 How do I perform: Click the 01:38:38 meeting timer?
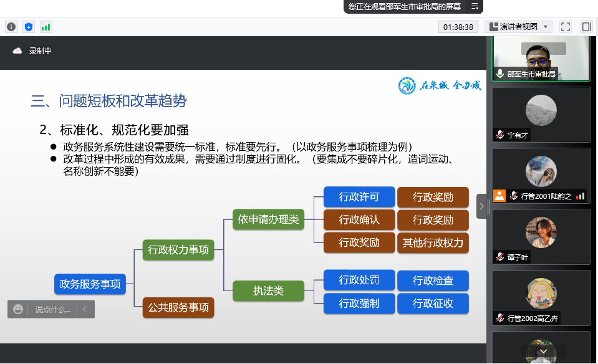tap(459, 27)
